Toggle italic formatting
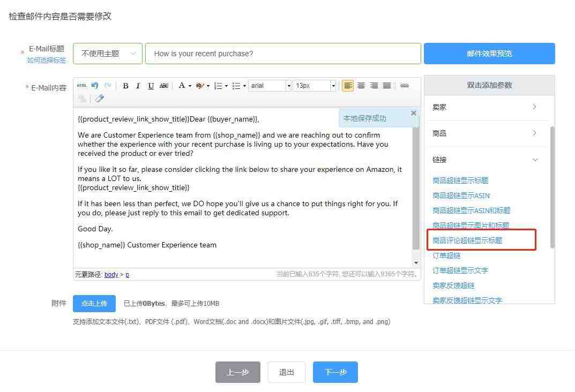 point(138,86)
